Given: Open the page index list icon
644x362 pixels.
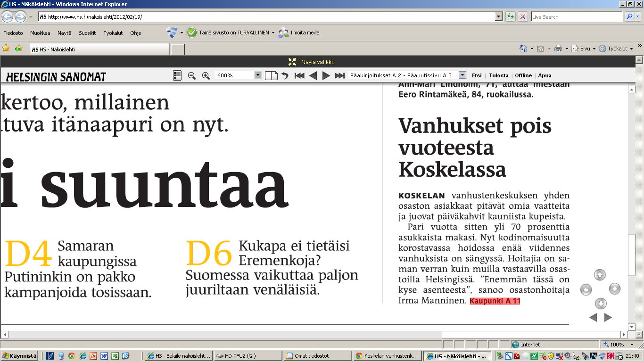Looking at the screenshot, I should 177,75.
